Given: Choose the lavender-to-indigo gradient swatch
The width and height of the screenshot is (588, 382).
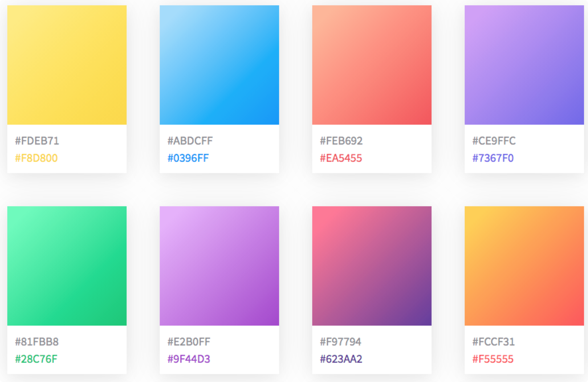Looking at the screenshot, I should (524, 65).
